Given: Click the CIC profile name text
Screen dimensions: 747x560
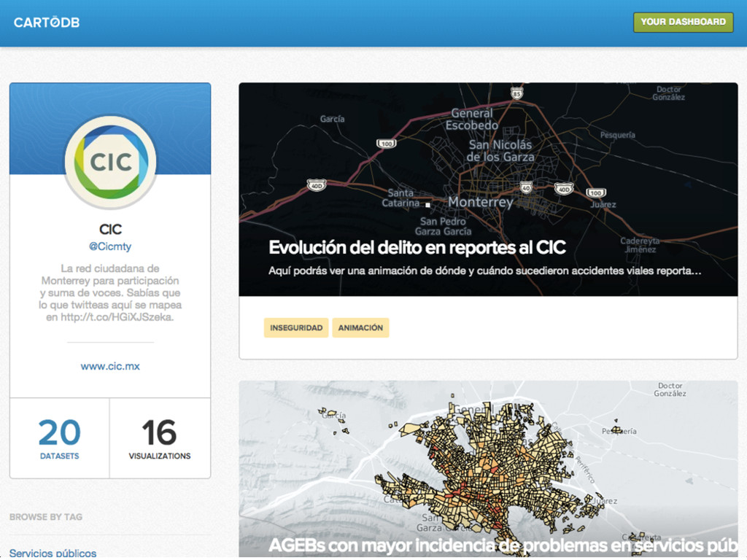Looking at the screenshot, I should (x=110, y=229).
